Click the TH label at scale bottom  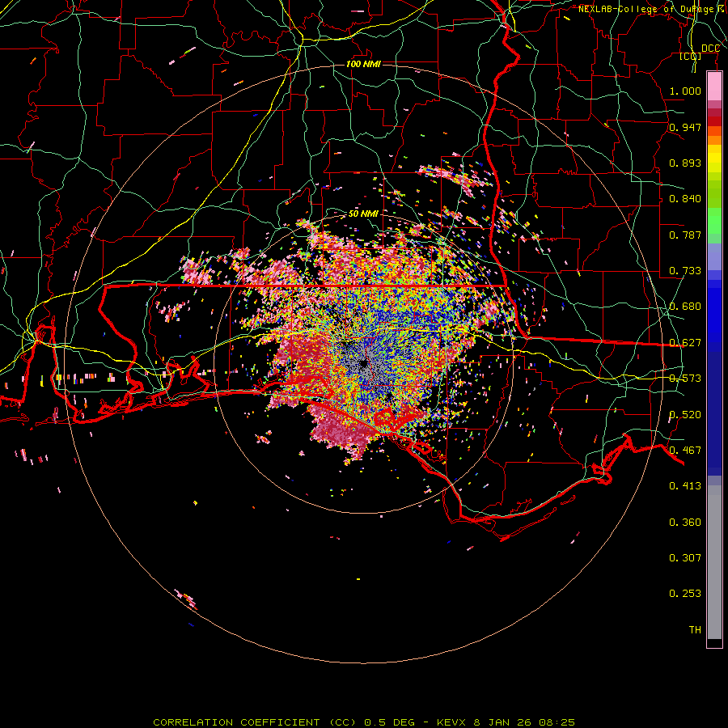point(695,630)
